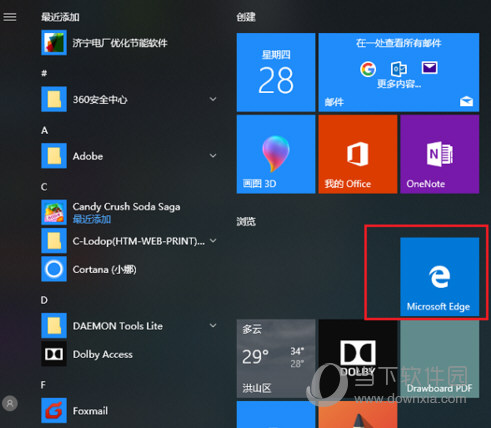Click 洪山区 location on weather tile

(x=257, y=388)
